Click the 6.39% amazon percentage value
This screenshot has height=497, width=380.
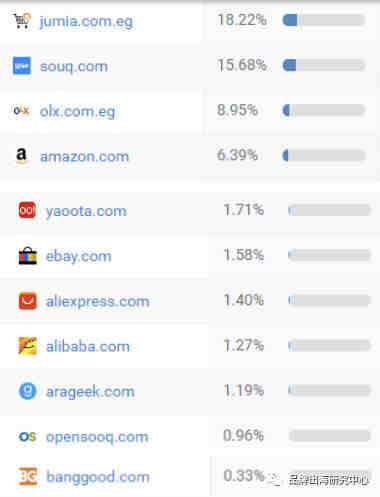(x=237, y=155)
